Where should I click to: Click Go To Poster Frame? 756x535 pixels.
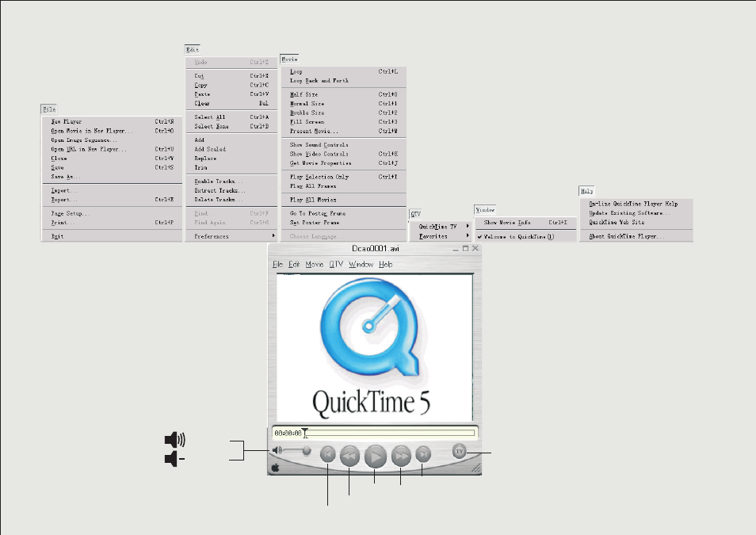(344, 213)
